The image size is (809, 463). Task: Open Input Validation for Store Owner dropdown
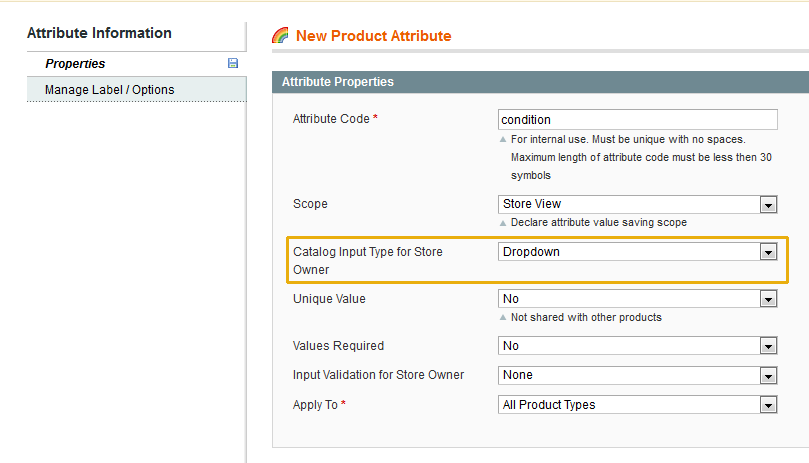pos(637,375)
